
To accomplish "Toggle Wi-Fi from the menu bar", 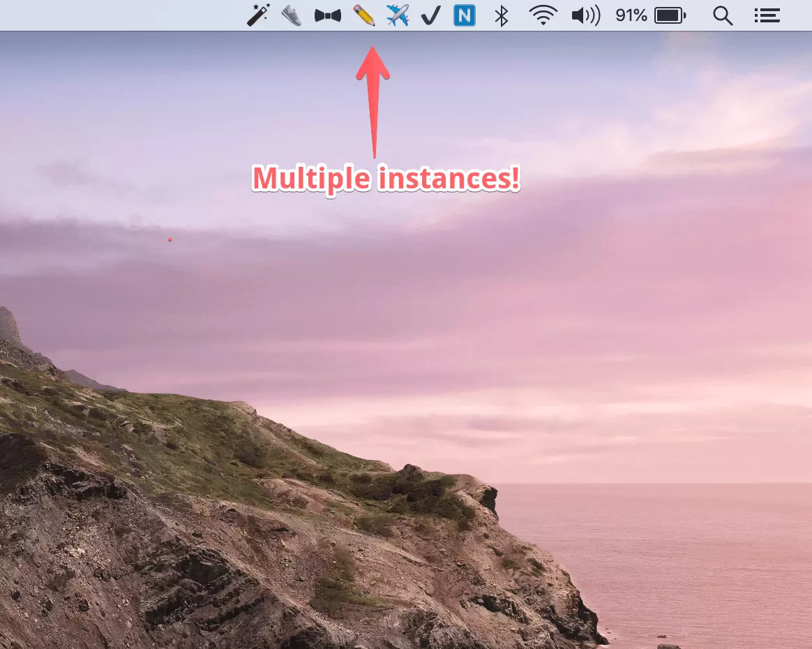I will [543, 15].
